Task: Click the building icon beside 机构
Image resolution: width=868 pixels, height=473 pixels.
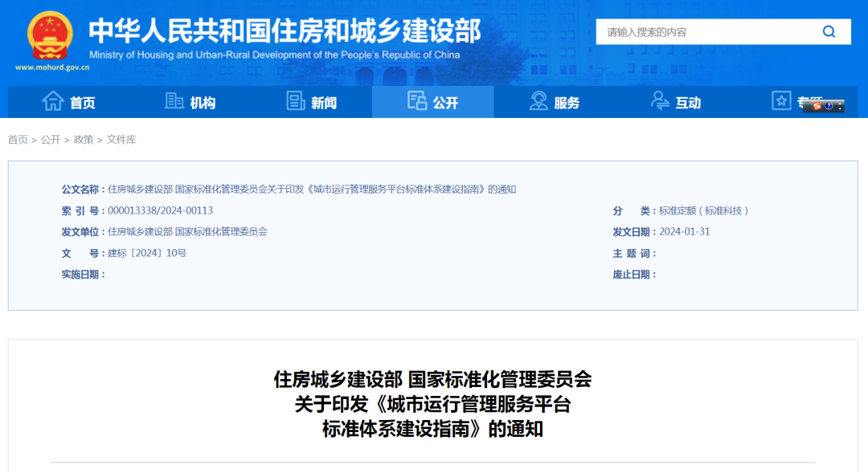Action: click(174, 101)
